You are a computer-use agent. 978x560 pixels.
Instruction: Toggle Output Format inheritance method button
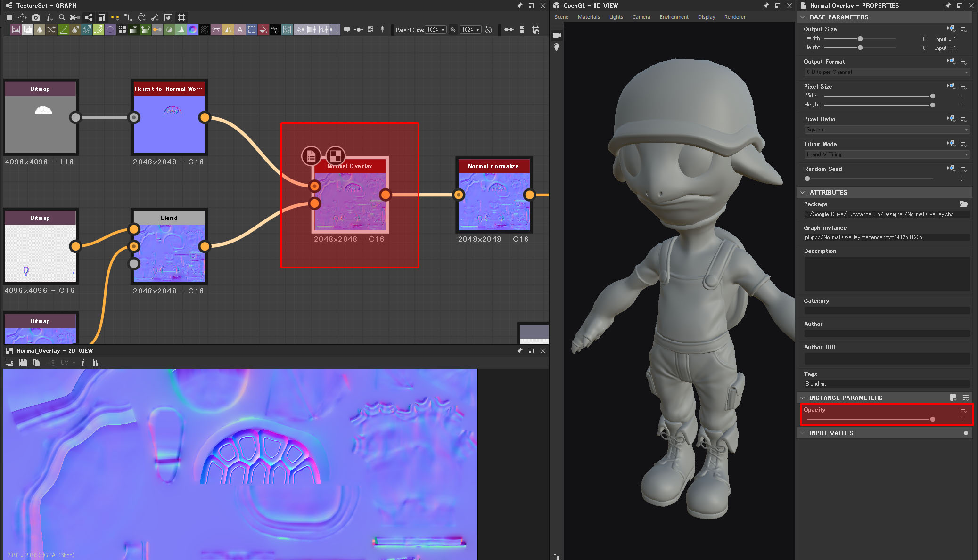(x=951, y=61)
